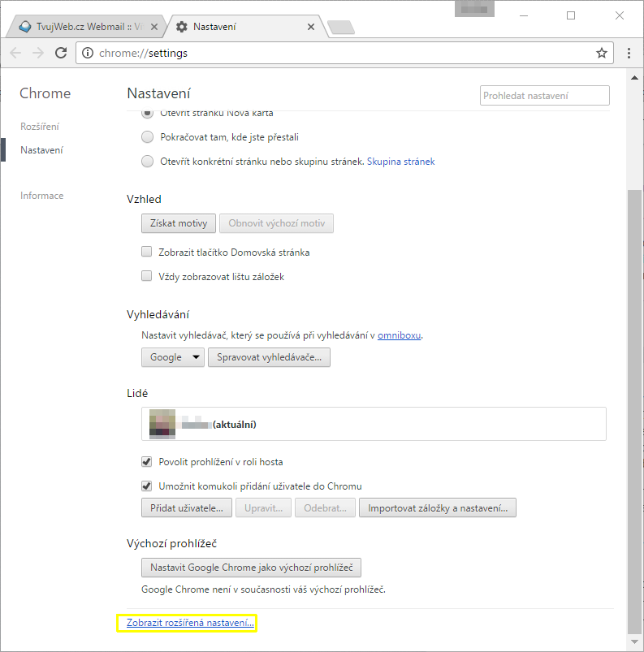This screenshot has width=644, height=652.
Task: Open Rozšíření in the left sidebar
Action: 40,127
